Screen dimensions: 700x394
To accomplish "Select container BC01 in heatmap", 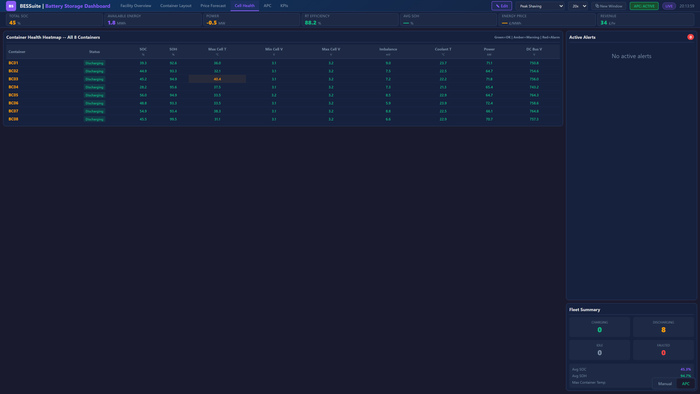I will 13,63.
